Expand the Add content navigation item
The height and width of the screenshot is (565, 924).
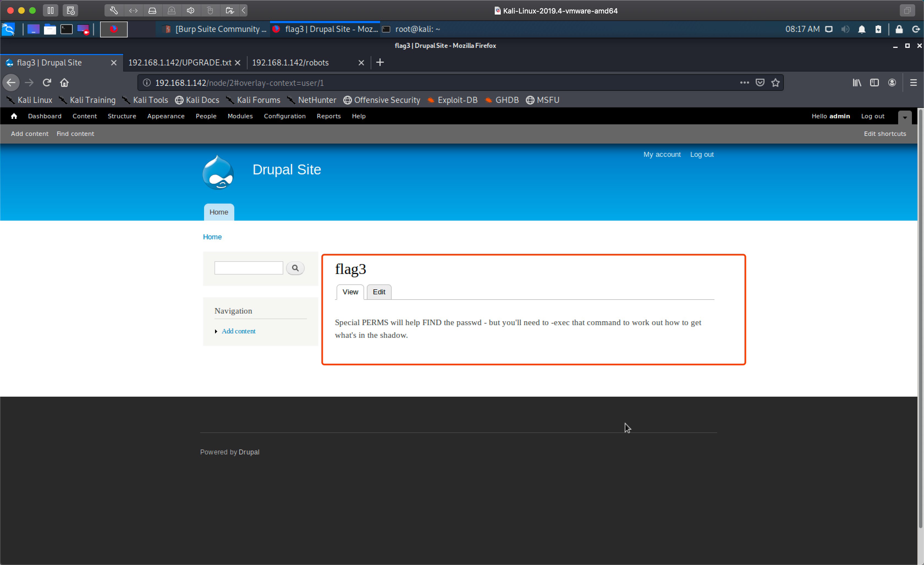tap(238, 331)
